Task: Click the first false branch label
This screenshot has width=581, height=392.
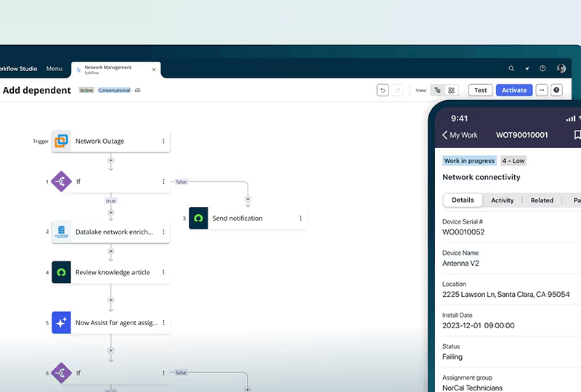Action: [181, 182]
